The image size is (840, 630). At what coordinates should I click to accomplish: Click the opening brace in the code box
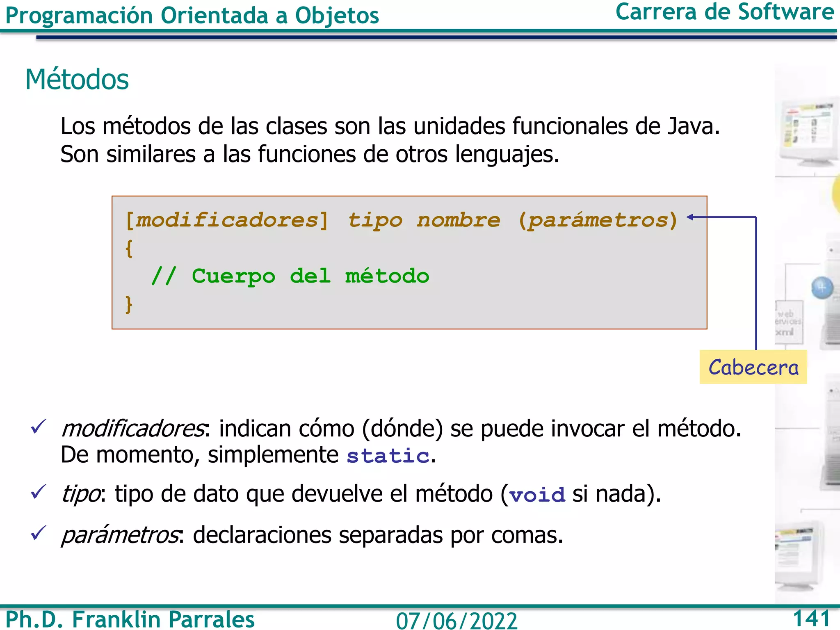(x=129, y=249)
